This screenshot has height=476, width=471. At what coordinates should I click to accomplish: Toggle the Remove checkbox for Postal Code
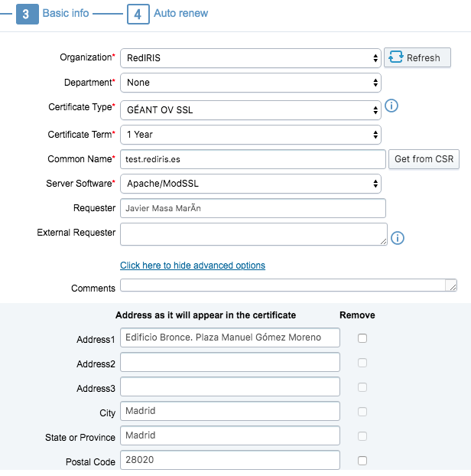click(x=362, y=461)
